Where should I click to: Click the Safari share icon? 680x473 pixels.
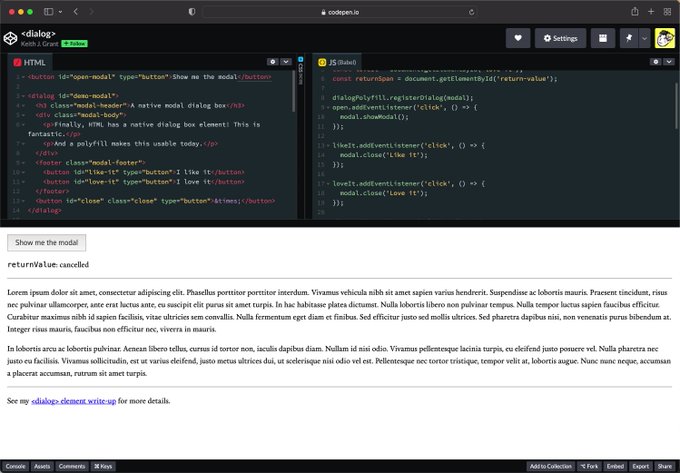point(634,11)
